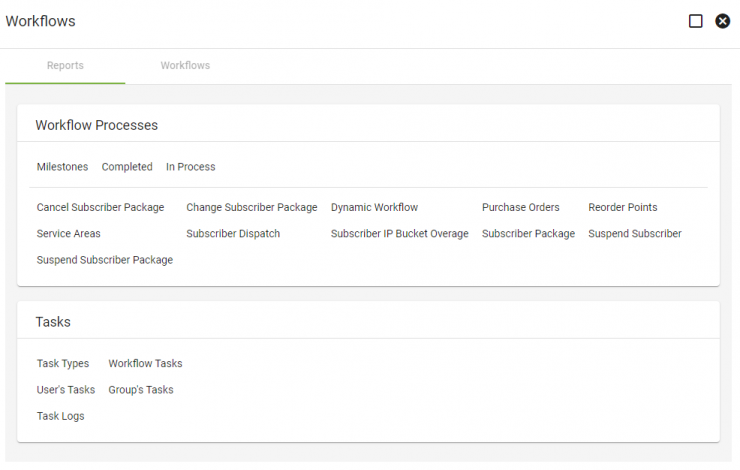Open the Dynamic Workflow report
Viewport: 740px width, 470px height.
(374, 207)
